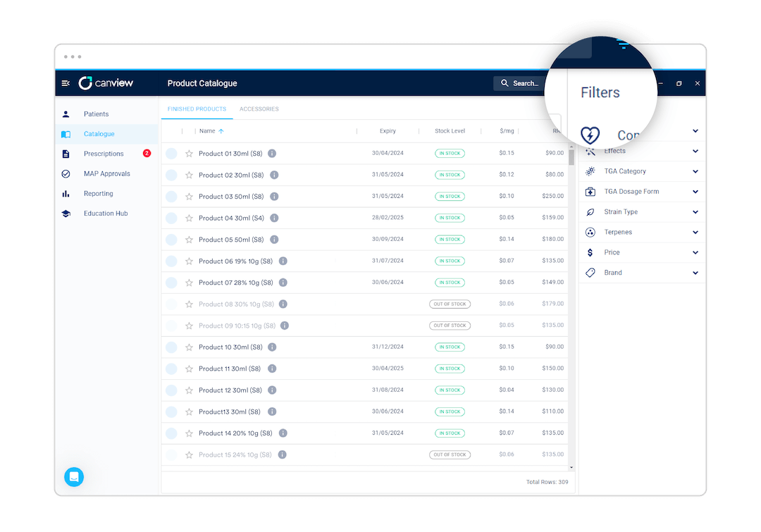Click the Price dollar sign icon
The image size is (761, 532).
click(590, 253)
